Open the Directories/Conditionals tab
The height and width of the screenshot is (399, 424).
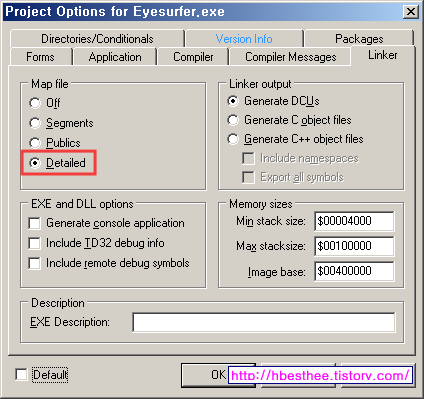tap(97, 39)
